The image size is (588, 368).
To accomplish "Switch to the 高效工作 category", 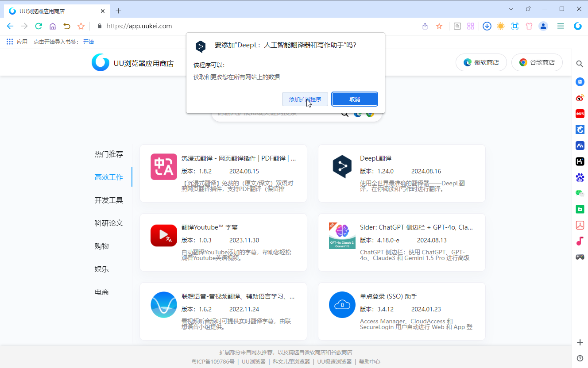I will [x=109, y=177].
